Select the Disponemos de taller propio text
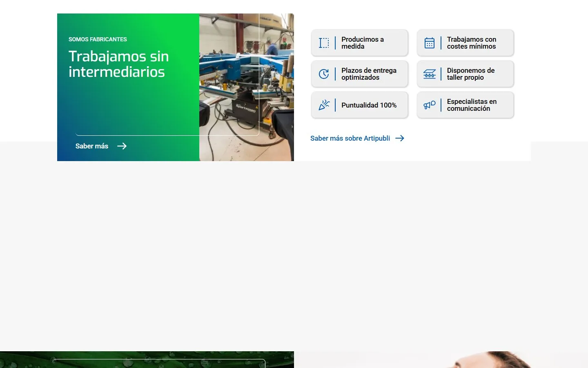 point(471,74)
